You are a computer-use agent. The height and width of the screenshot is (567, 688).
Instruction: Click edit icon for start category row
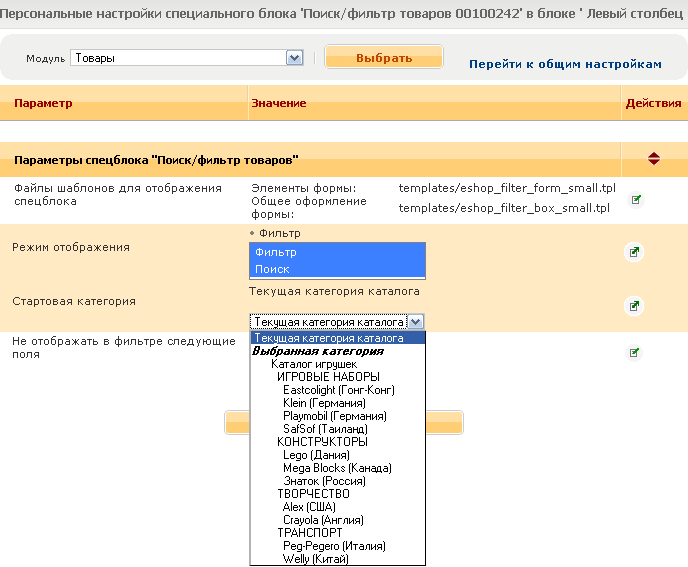pyautogui.click(x=635, y=306)
